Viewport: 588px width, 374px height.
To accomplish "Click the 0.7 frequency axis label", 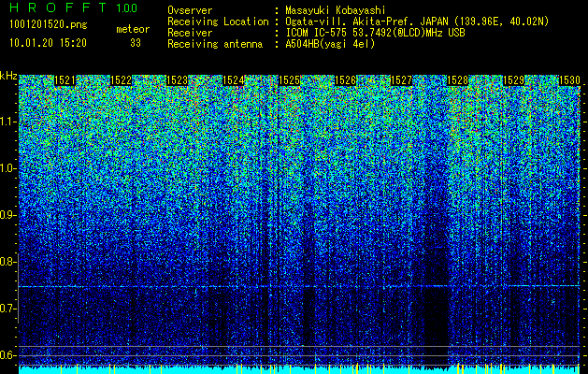I will [7, 309].
